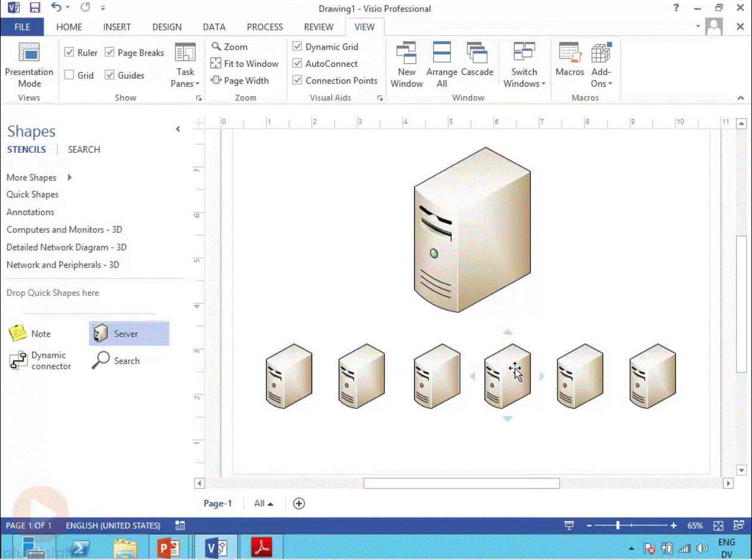Open a New Window
The width and height of the screenshot is (752, 560).
[x=406, y=65]
